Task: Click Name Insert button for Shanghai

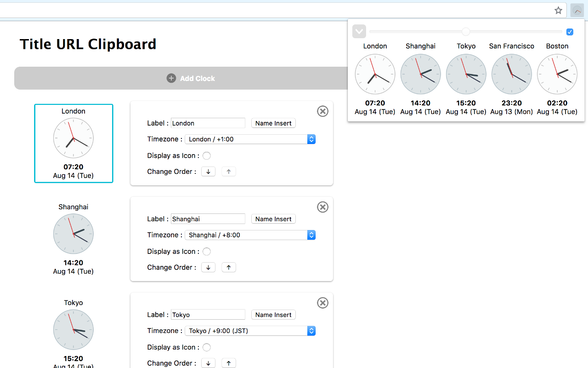Action: [x=273, y=218]
